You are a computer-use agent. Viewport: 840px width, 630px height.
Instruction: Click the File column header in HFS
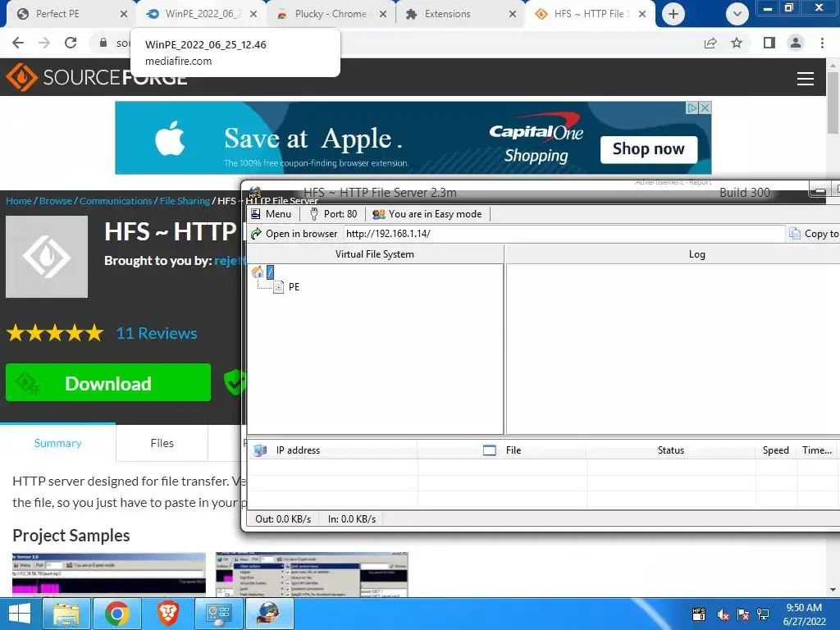tap(502, 450)
